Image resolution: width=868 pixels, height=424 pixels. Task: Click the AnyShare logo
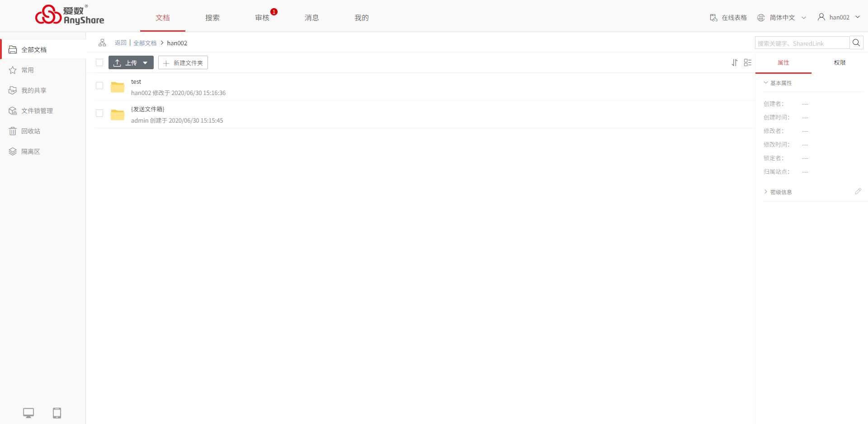click(x=70, y=15)
